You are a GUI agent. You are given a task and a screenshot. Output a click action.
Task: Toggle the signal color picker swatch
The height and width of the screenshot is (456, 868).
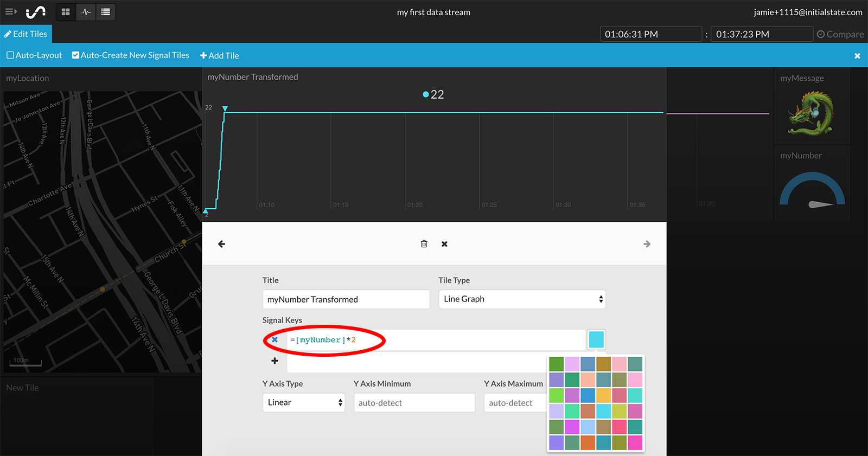click(x=596, y=340)
